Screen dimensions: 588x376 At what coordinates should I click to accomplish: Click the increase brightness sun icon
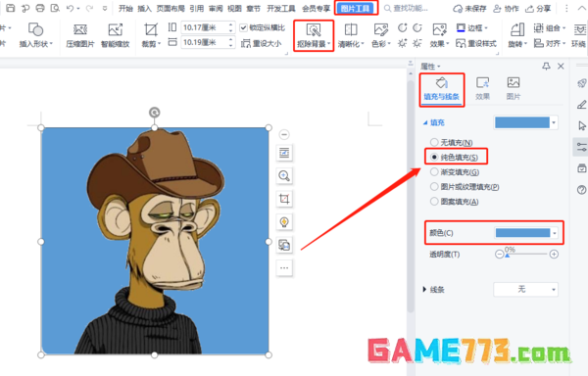(x=403, y=43)
